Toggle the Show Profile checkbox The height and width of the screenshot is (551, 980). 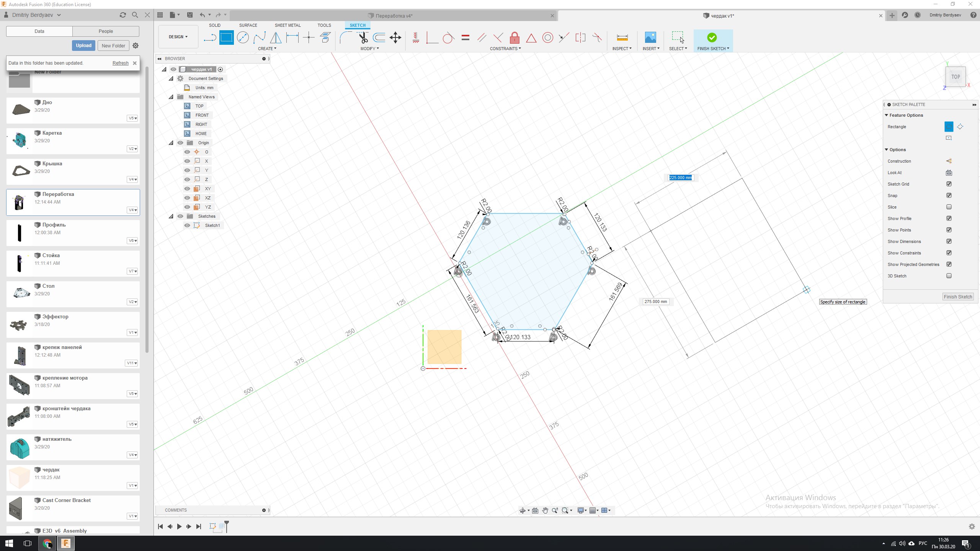pos(949,218)
